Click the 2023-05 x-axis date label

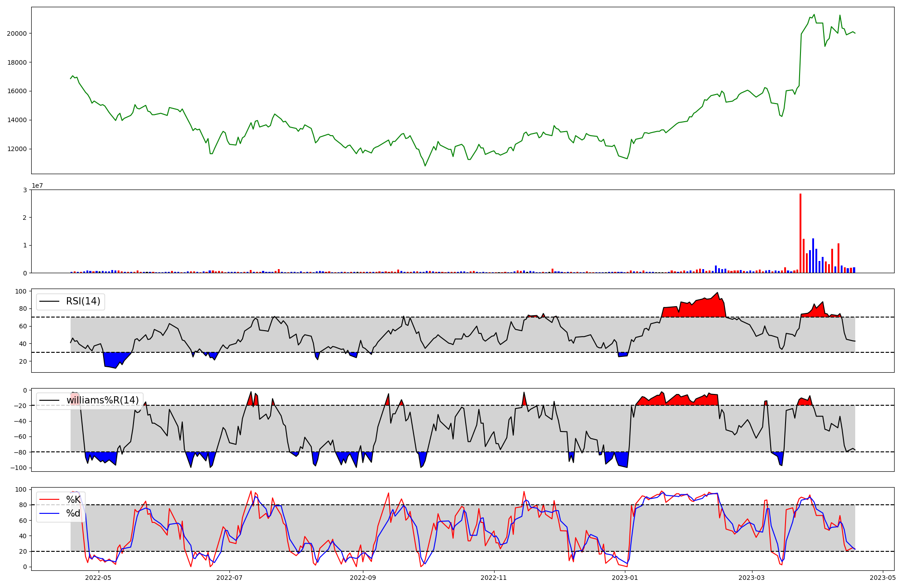coord(883,578)
